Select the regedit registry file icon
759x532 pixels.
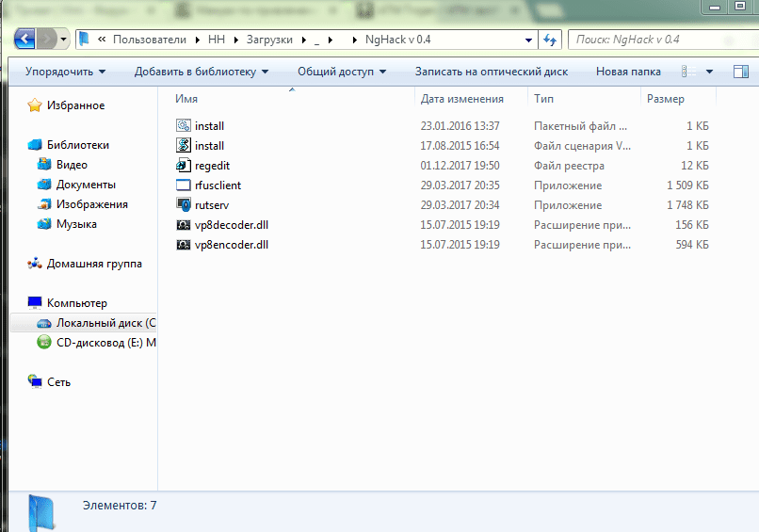(x=184, y=166)
